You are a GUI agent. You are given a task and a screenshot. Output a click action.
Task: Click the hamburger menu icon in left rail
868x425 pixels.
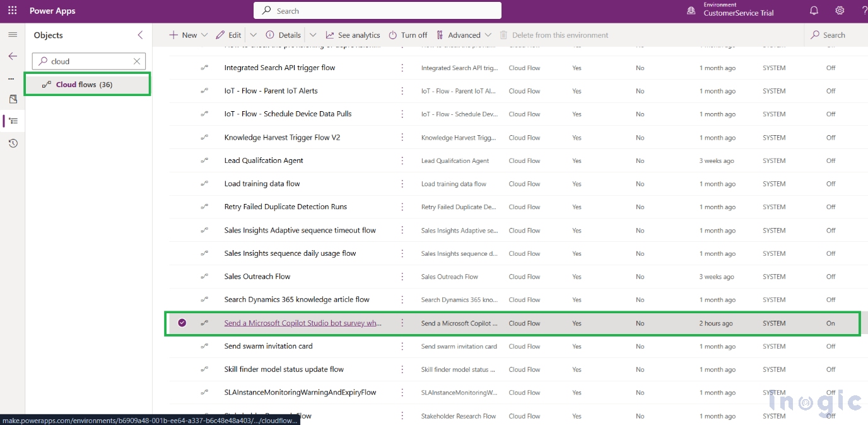(x=13, y=35)
